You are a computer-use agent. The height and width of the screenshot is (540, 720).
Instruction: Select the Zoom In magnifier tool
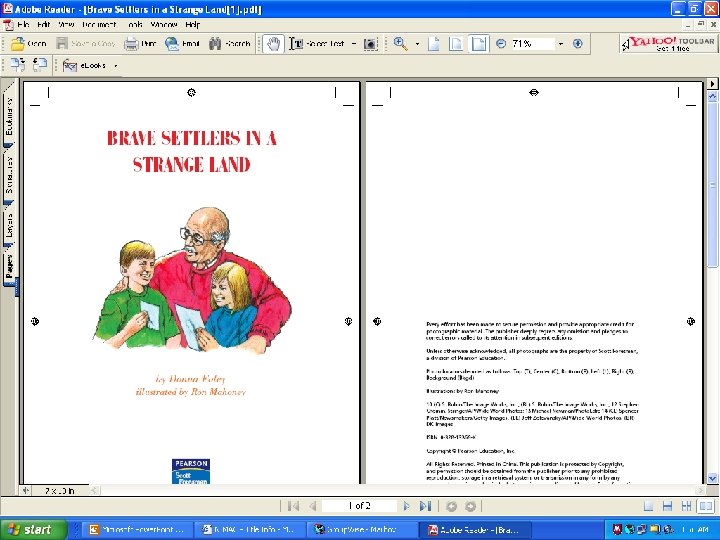tap(401, 44)
